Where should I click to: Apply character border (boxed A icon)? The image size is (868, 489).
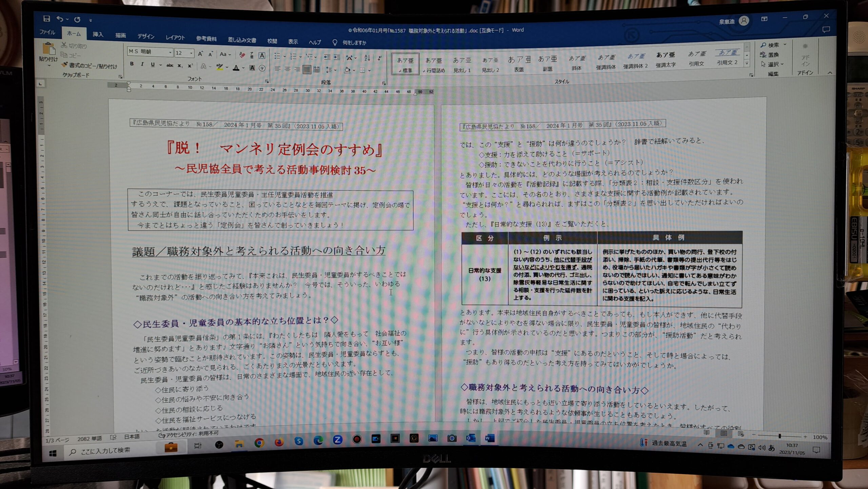click(262, 55)
